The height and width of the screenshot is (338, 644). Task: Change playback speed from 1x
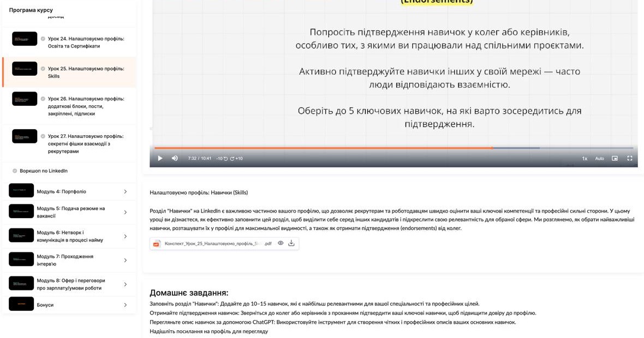[x=585, y=158]
